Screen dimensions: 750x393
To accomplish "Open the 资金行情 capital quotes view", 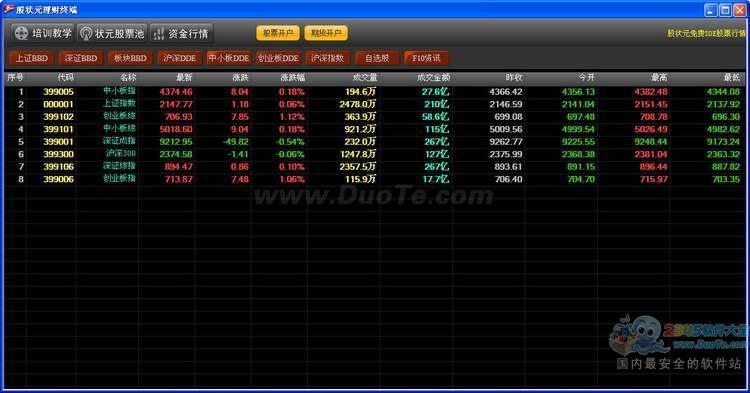I will click(181, 33).
